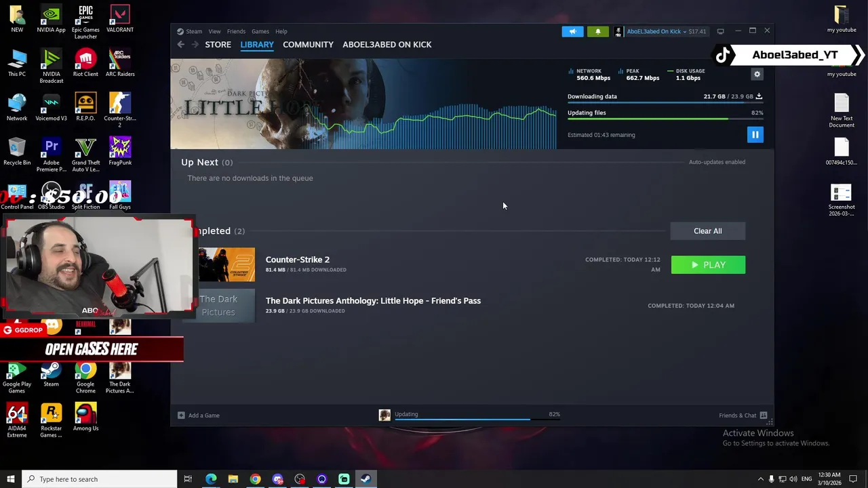Open the Google Play Games desktop icon
The image size is (868, 488).
(17, 377)
